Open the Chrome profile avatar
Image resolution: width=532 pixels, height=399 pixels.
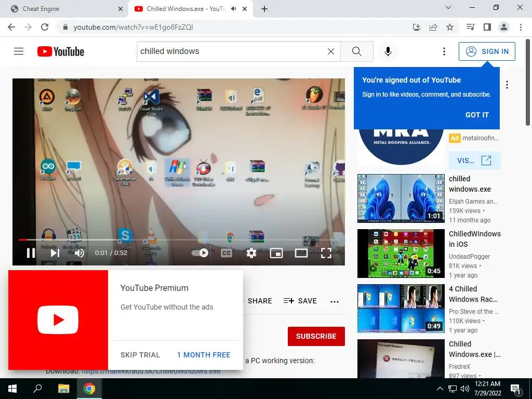[504, 27]
